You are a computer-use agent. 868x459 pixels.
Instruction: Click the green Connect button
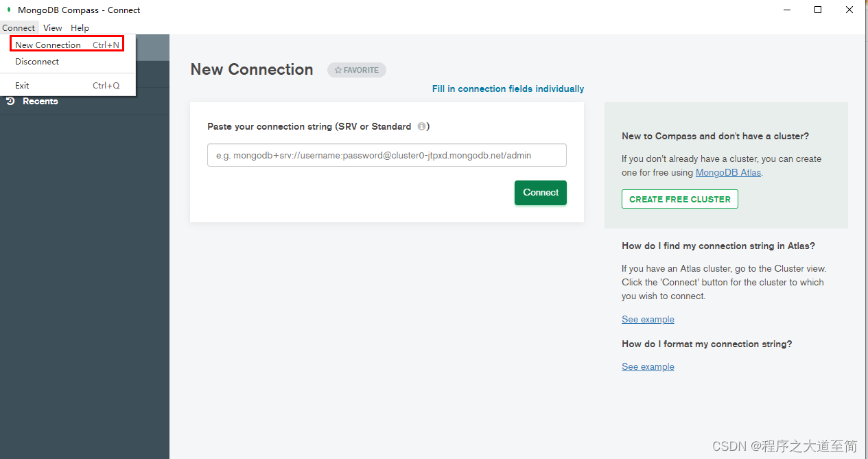(x=541, y=193)
